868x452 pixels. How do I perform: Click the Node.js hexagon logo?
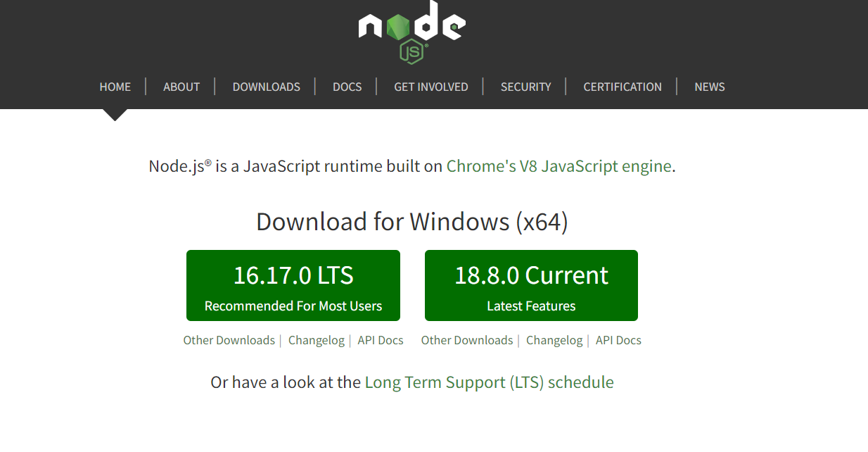coord(410,32)
